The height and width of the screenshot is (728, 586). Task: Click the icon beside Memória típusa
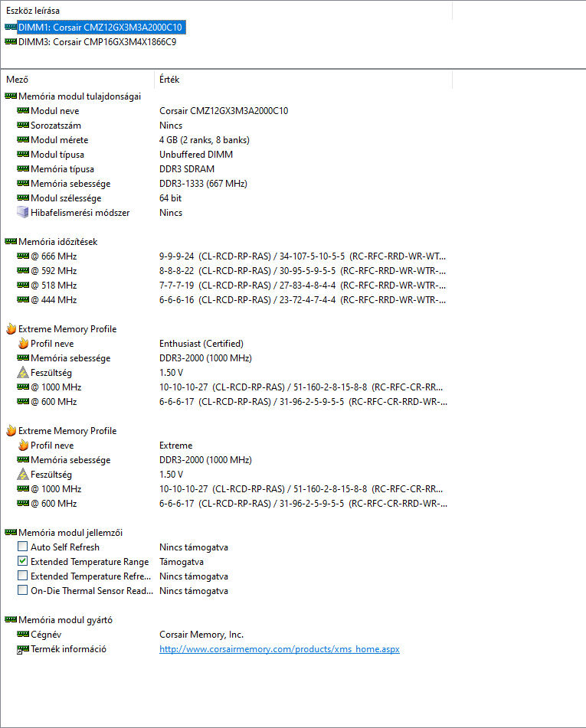[x=23, y=169]
